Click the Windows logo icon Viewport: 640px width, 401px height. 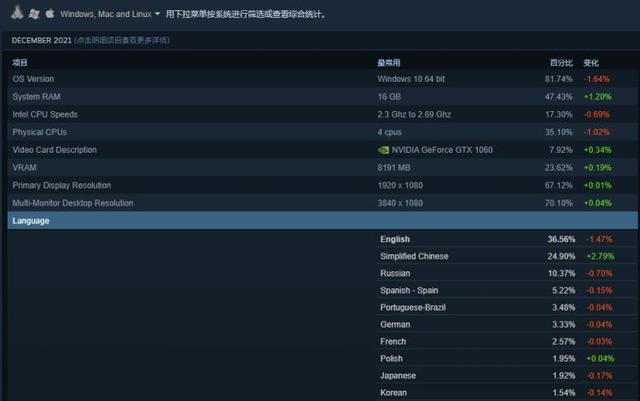(34, 14)
